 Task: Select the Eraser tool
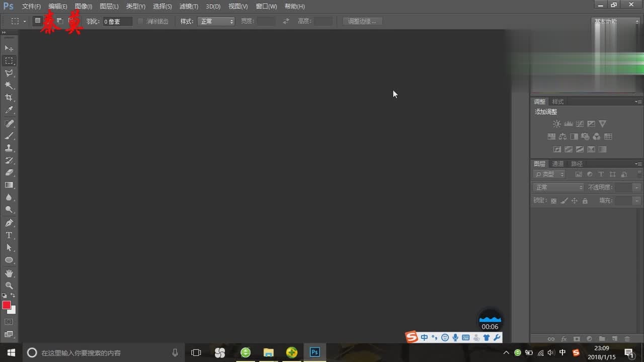[x=9, y=172]
